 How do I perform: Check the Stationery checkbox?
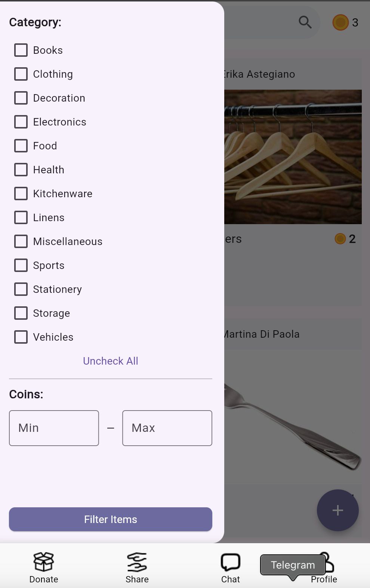(21, 289)
